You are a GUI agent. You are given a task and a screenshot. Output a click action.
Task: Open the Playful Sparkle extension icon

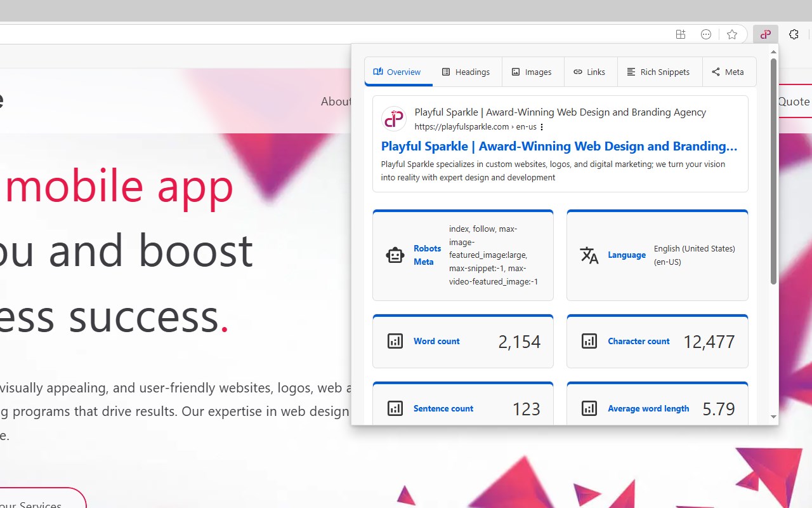tap(766, 34)
